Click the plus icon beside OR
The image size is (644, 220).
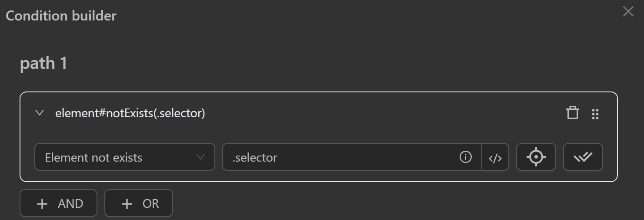pyautogui.click(x=127, y=203)
